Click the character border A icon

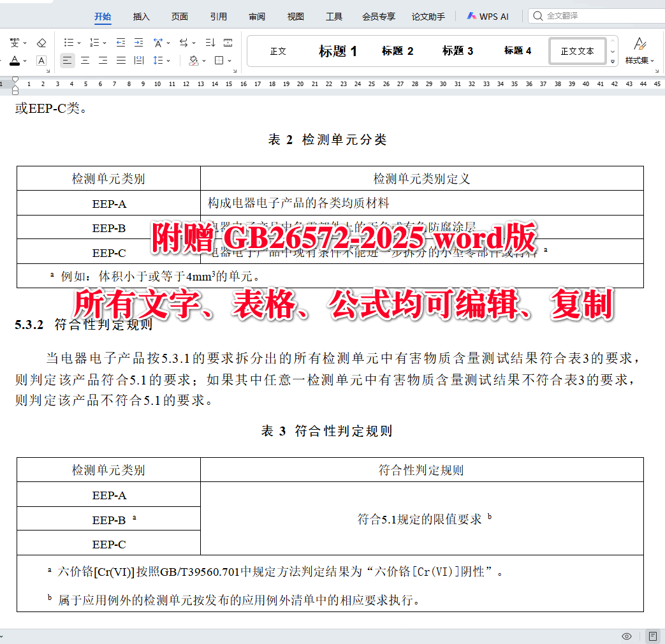click(x=41, y=60)
